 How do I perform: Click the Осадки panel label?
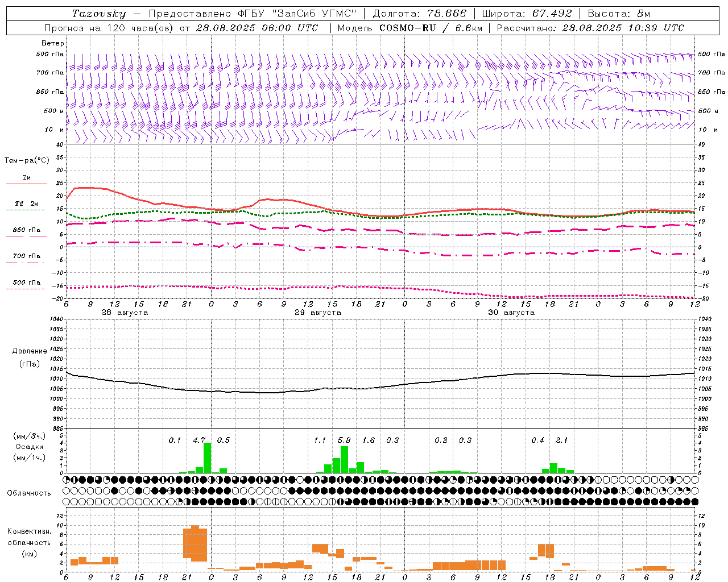[x=29, y=447]
